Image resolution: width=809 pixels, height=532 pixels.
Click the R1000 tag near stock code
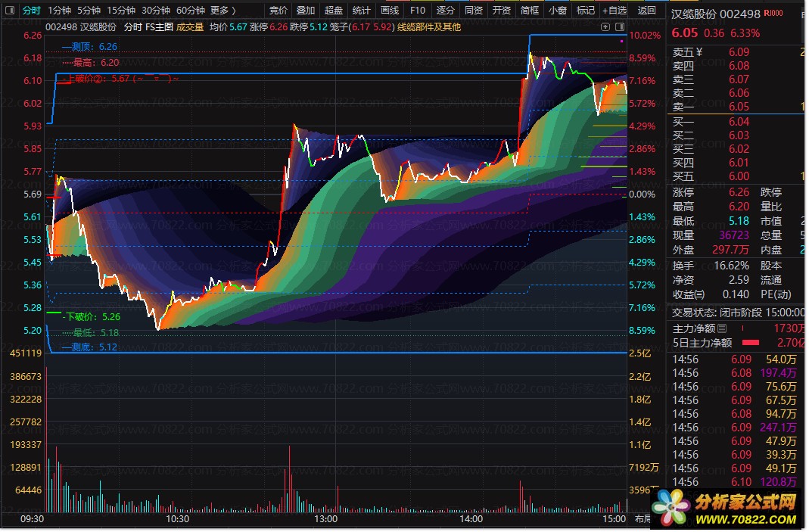(x=773, y=14)
